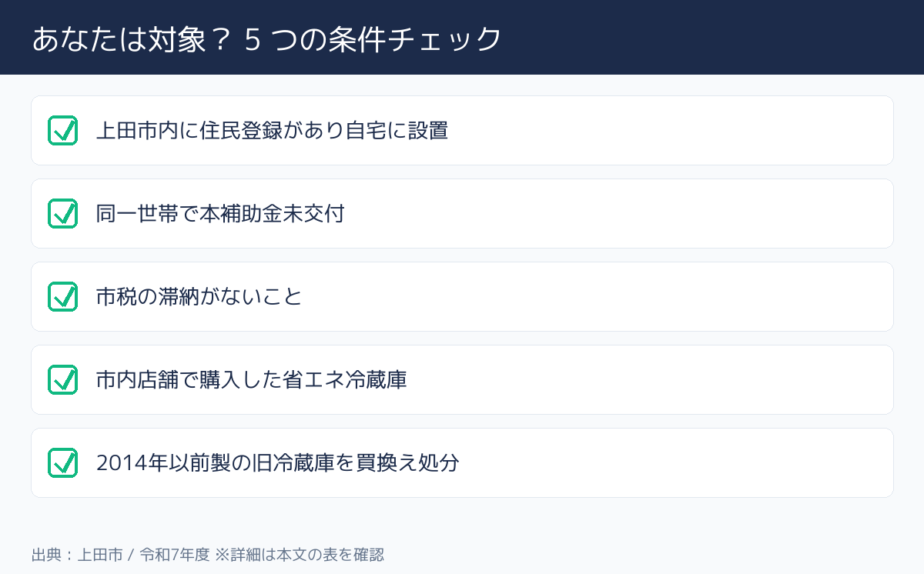Toggle the 市税の滞納がないこと checkmark icon
Viewport: 924px width, 574px height.
(62, 297)
